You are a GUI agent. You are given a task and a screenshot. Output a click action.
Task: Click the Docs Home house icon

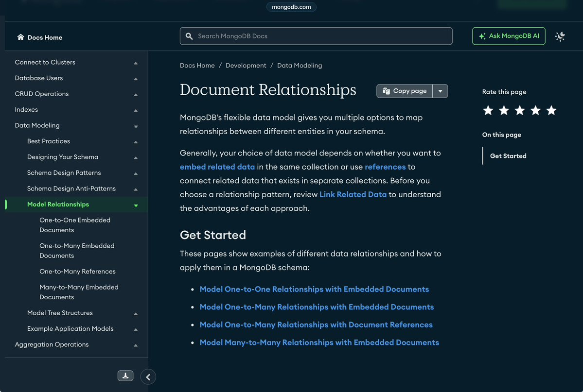[x=19, y=36]
